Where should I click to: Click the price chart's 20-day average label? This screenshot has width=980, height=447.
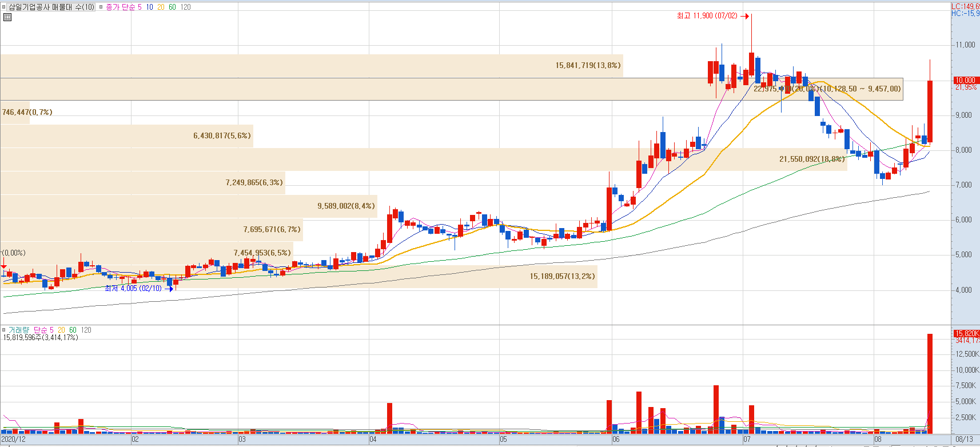point(161,7)
